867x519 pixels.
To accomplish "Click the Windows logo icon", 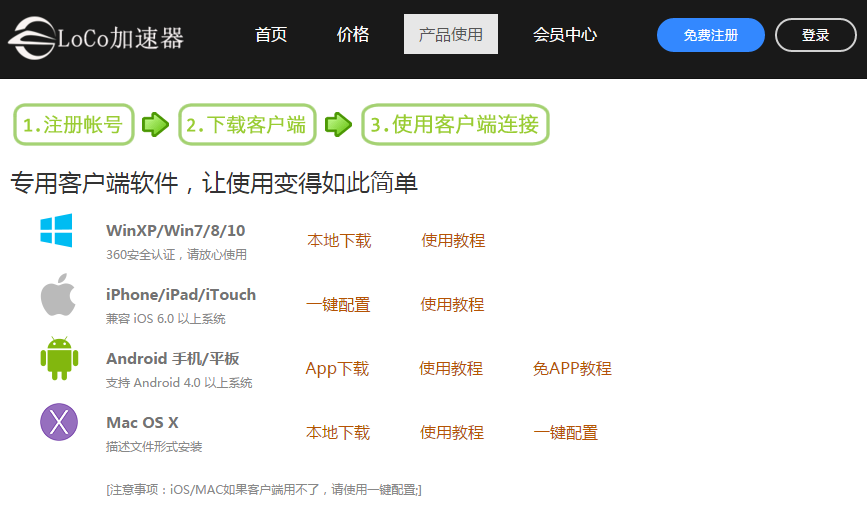I will pos(56,230).
